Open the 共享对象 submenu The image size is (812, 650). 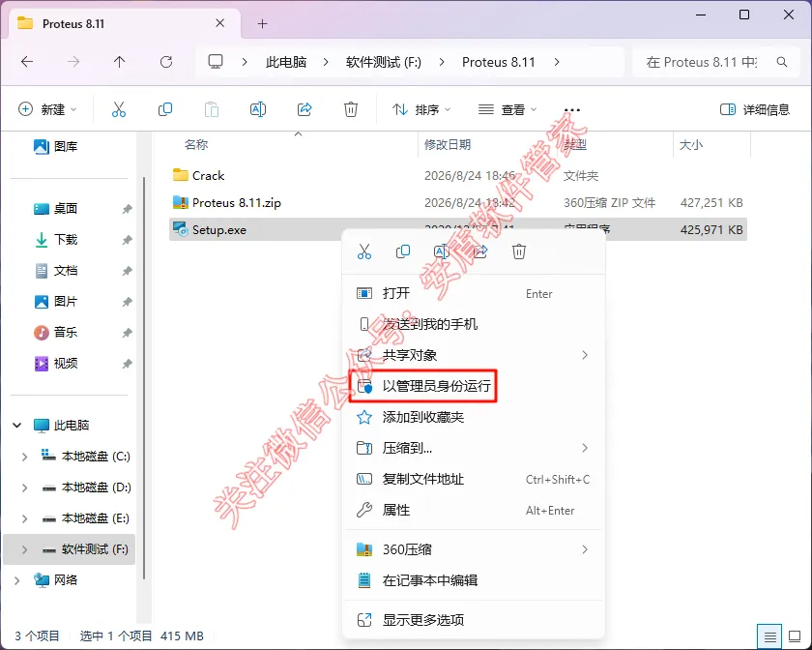474,355
